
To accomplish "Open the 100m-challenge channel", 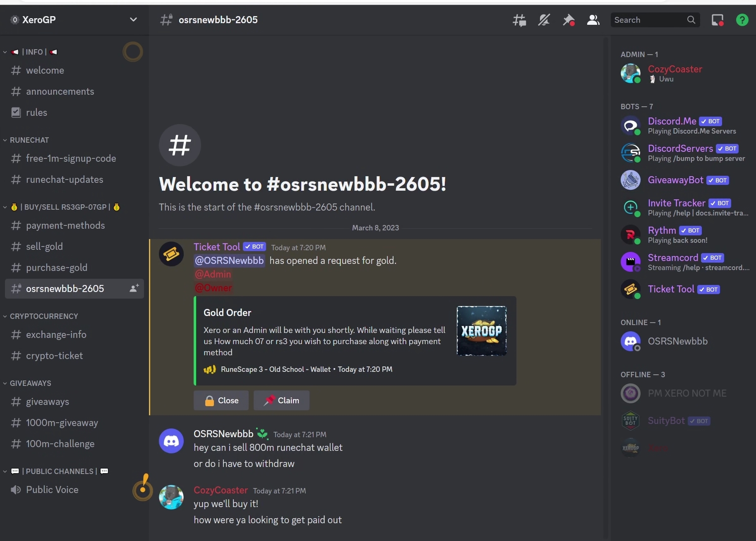I will pos(74,444).
